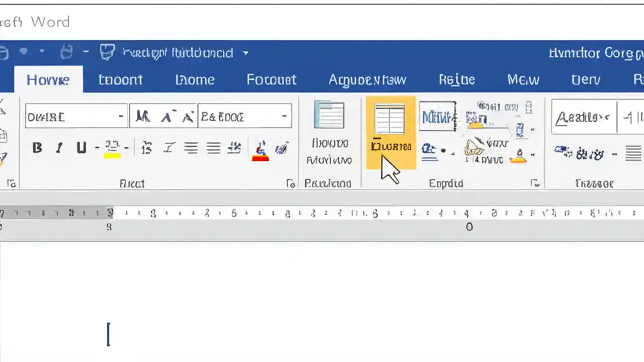
Task: Switch to the Home ribbon tab
Action: [48, 79]
